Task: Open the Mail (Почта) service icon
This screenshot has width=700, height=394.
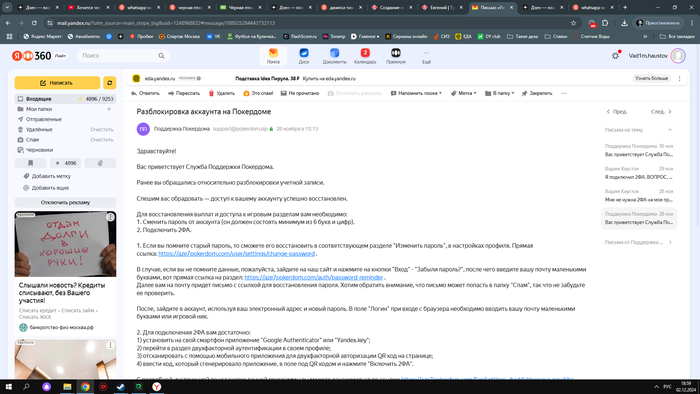Action: click(273, 56)
